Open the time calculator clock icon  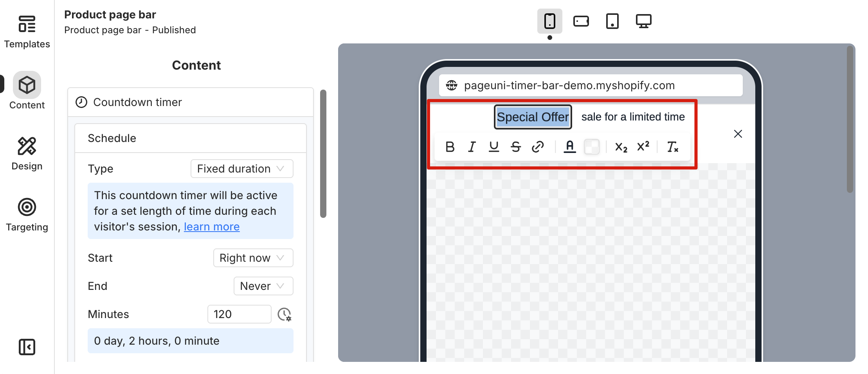(x=285, y=314)
